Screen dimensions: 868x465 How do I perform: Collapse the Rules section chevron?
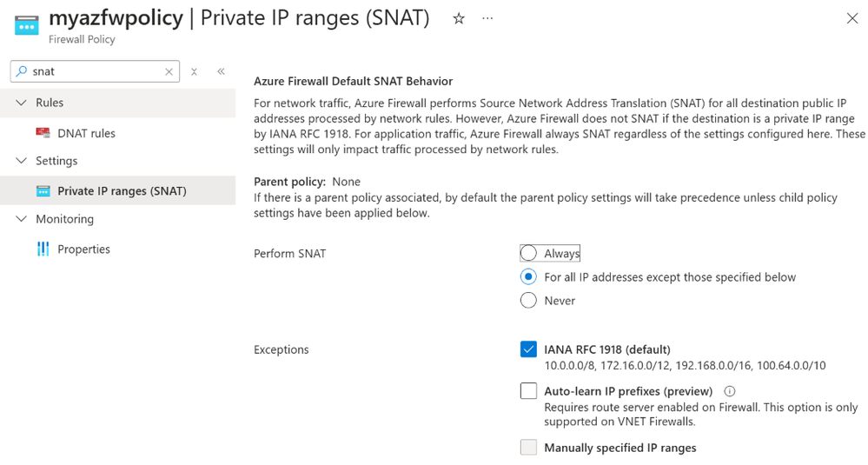[21, 103]
